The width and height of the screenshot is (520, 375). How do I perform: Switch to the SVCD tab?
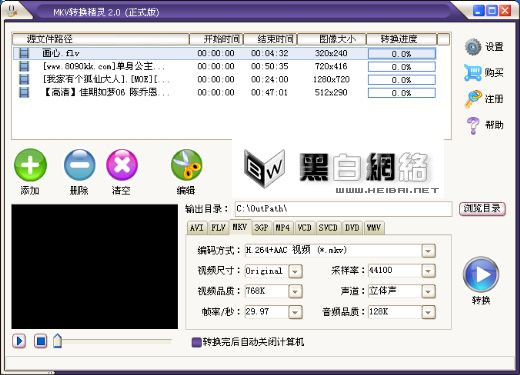point(328,228)
